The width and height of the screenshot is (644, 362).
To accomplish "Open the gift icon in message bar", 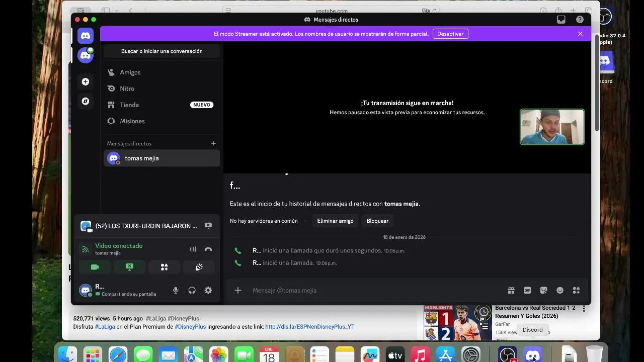I will pos(511,290).
